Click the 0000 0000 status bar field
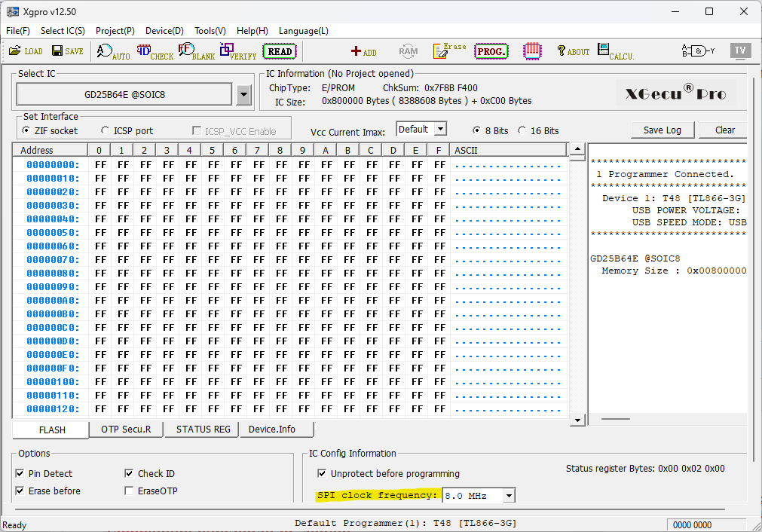762x532 pixels. click(706, 524)
